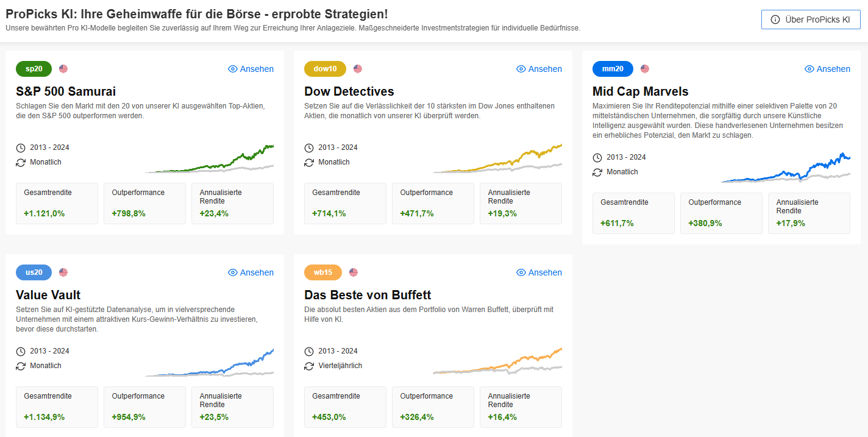Click the Über ProPicks KI button
Image resolution: width=868 pixels, height=437 pixels.
[x=811, y=19]
